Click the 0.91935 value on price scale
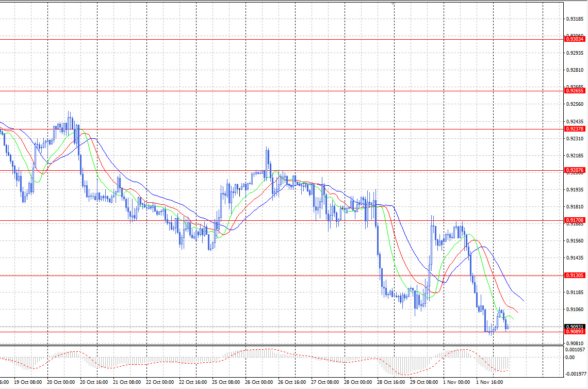588x389 pixels. click(x=575, y=190)
